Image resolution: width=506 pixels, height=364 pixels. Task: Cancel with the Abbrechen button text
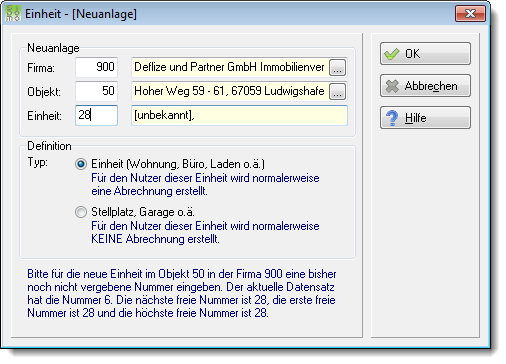pyautogui.click(x=431, y=86)
